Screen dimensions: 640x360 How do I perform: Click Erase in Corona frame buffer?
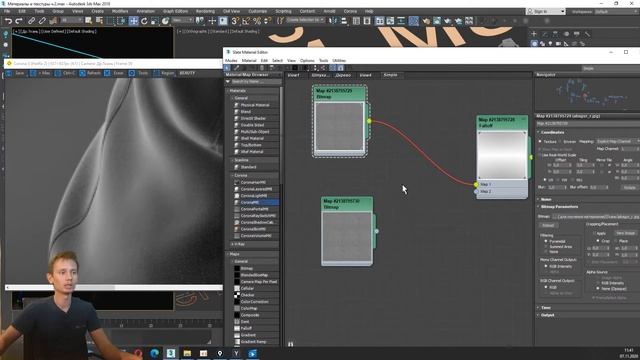pos(115,73)
